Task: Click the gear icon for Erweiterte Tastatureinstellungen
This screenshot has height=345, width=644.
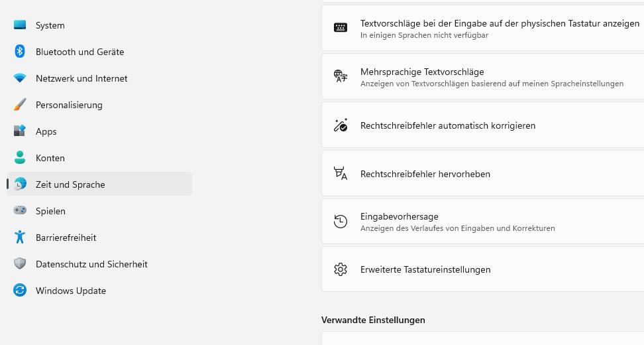Action: pyautogui.click(x=341, y=269)
